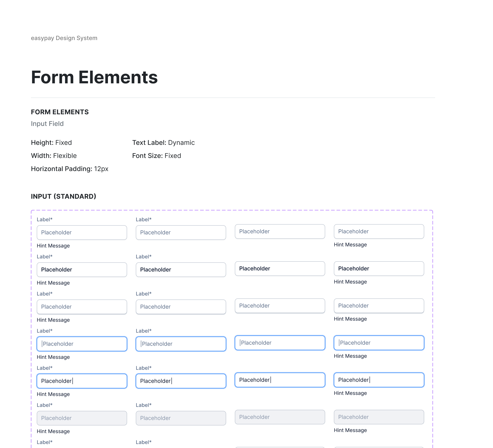Image resolution: width=493 pixels, height=448 pixels.
Task: Click first-row empty input having only a hint
Action: 379,231
